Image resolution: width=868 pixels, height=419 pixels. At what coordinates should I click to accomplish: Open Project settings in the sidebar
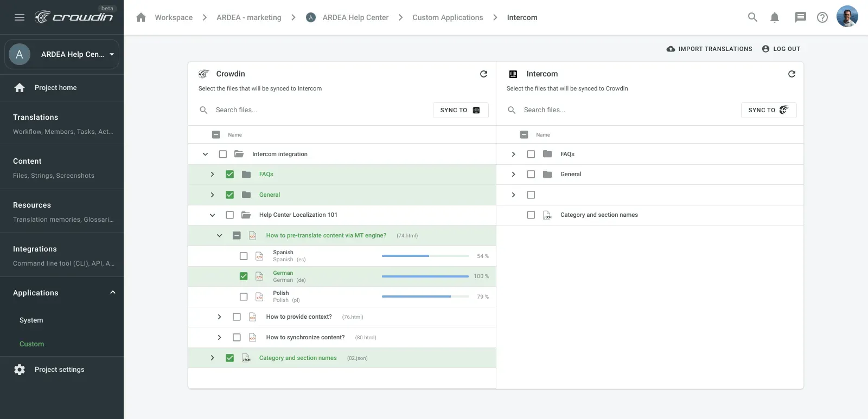tap(59, 370)
